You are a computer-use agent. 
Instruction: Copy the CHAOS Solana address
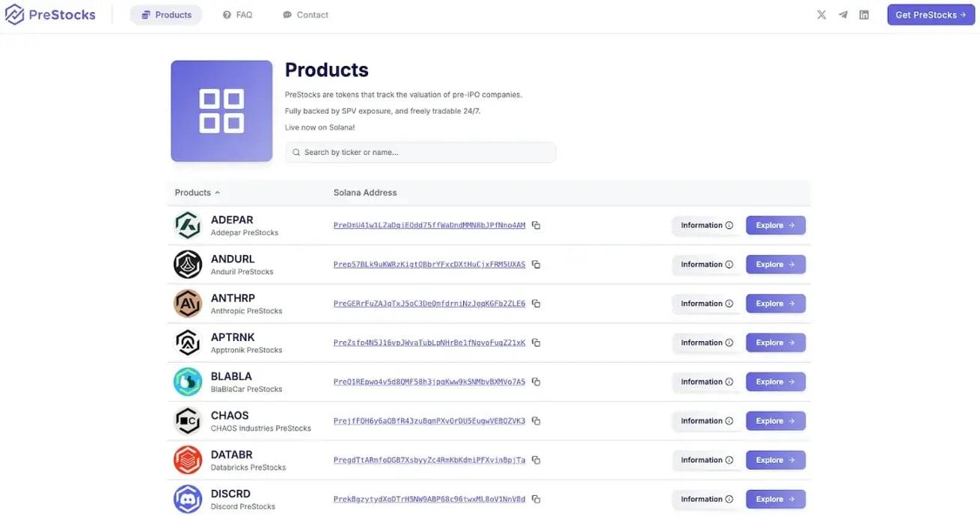pyautogui.click(x=536, y=421)
